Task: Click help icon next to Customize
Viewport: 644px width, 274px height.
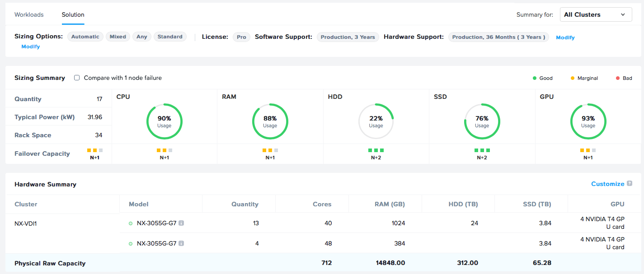Action: pos(630,184)
